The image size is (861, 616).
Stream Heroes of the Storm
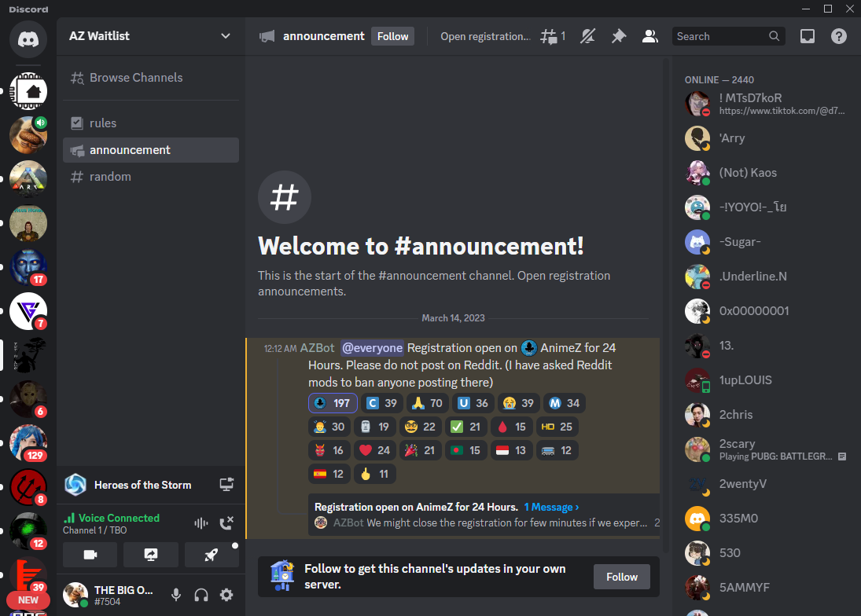click(x=226, y=484)
